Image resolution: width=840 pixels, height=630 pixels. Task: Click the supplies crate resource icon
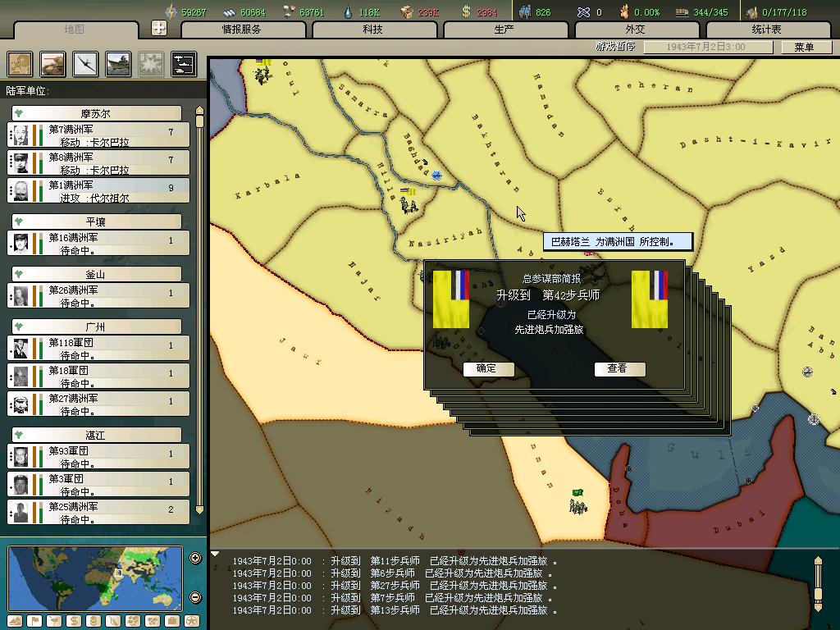pos(407,11)
